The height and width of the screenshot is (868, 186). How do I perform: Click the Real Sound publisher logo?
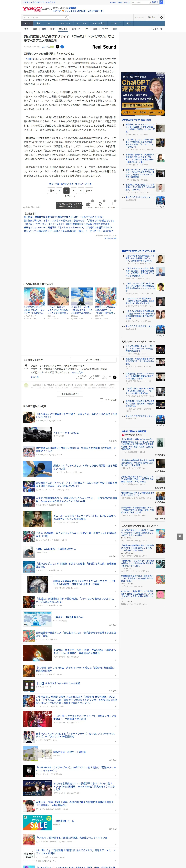104,47
